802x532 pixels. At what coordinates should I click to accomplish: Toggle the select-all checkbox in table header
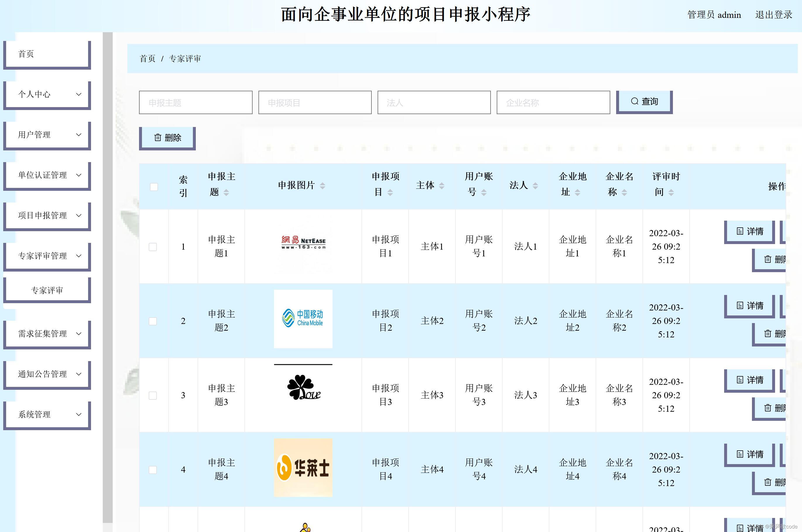pos(154,187)
